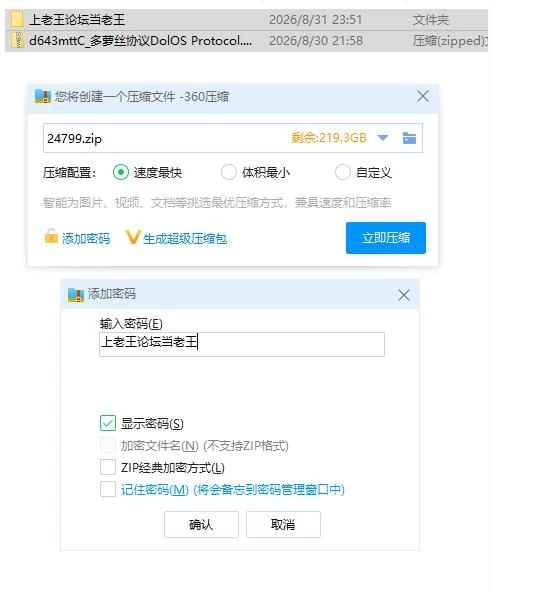Click the 压缩配置: label

pyautogui.click(x=70, y=173)
